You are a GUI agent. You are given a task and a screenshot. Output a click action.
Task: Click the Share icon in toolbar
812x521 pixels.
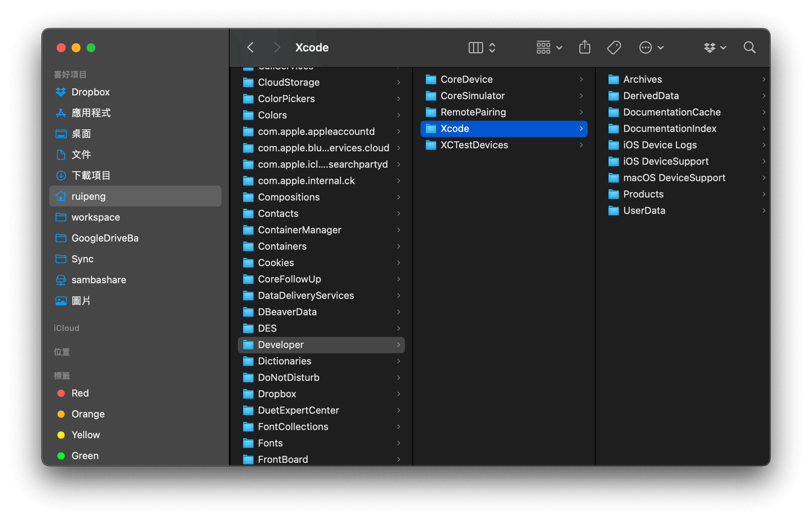click(x=585, y=47)
